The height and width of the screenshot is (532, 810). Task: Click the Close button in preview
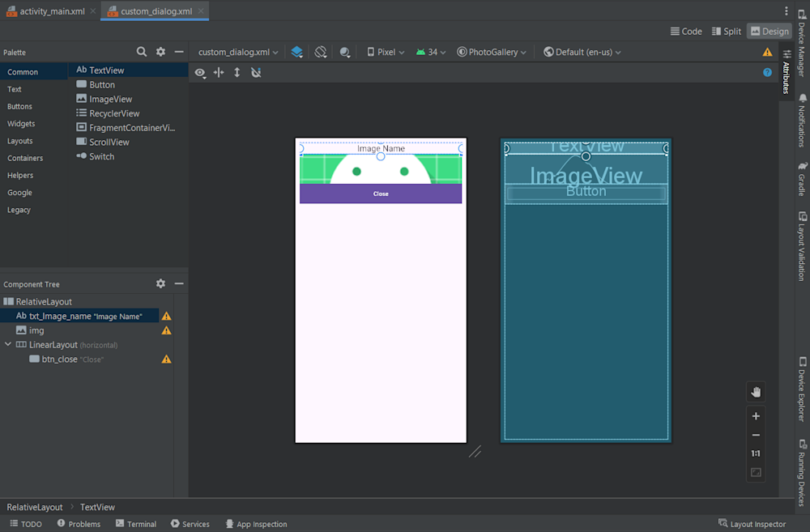coord(381,194)
